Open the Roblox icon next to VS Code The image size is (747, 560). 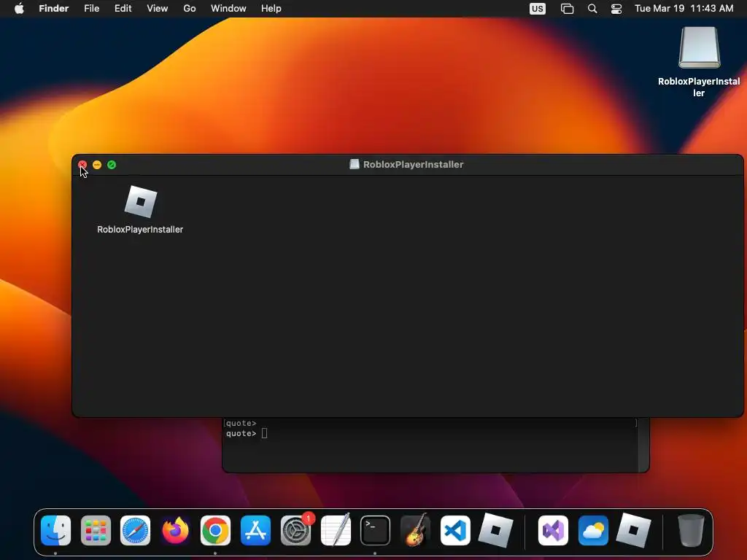[x=495, y=530]
